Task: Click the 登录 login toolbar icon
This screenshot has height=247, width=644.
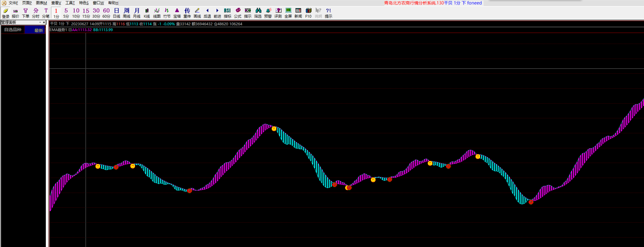Action: coord(6,13)
